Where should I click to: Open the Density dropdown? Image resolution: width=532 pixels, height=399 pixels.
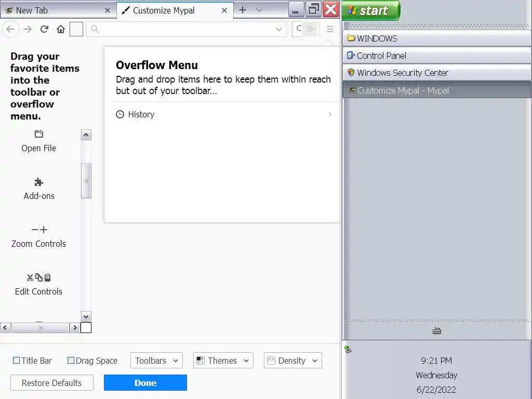[293, 361]
